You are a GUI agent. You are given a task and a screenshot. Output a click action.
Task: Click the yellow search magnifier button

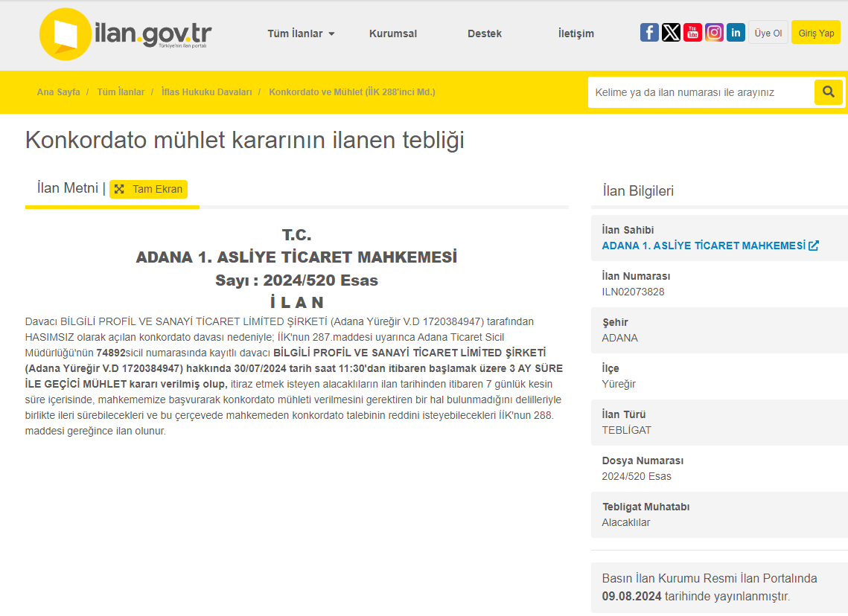[x=828, y=92]
